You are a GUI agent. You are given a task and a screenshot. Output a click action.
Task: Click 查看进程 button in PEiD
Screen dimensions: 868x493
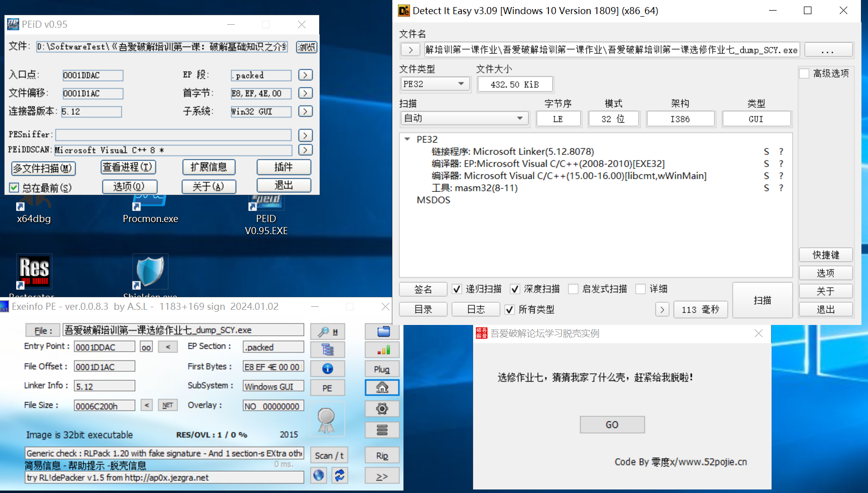(128, 167)
